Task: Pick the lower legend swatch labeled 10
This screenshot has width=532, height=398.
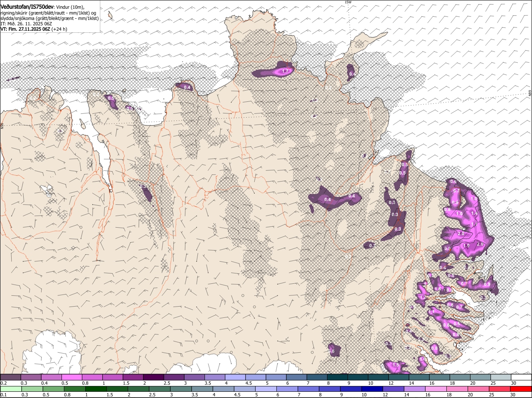Action: [x=372, y=389]
